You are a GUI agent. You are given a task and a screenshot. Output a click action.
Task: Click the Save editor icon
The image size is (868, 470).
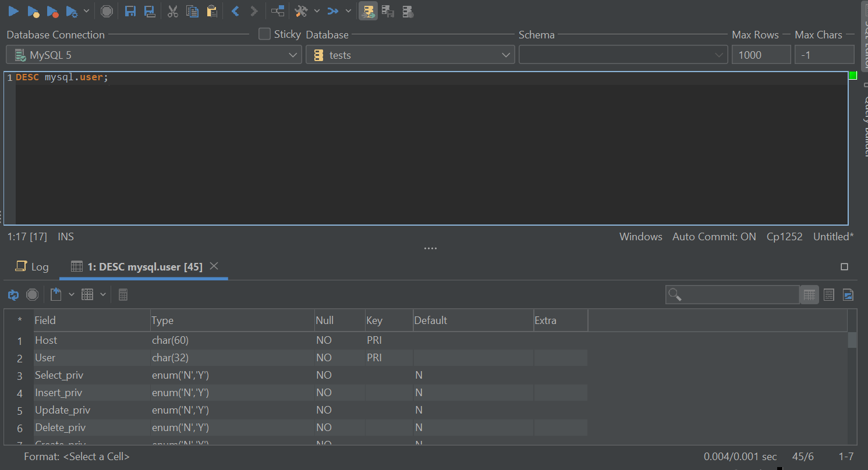tap(130, 10)
